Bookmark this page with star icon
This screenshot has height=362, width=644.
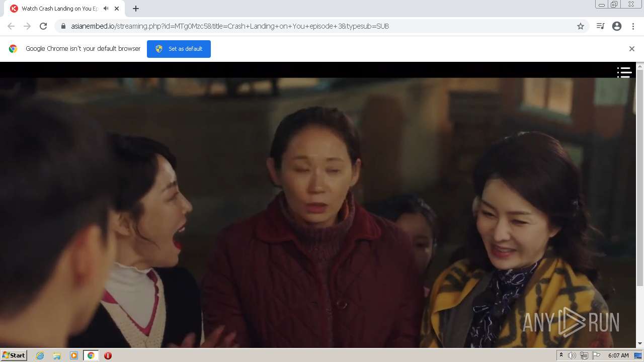(x=581, y=26)
